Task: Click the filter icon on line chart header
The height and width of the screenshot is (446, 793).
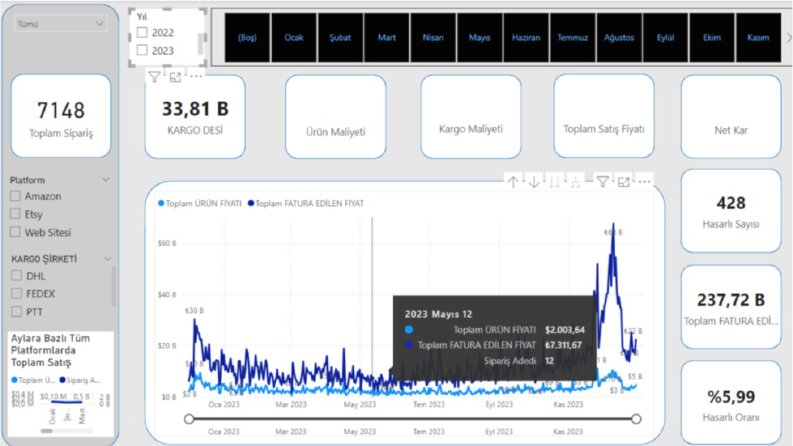Action: pos(602,182)
